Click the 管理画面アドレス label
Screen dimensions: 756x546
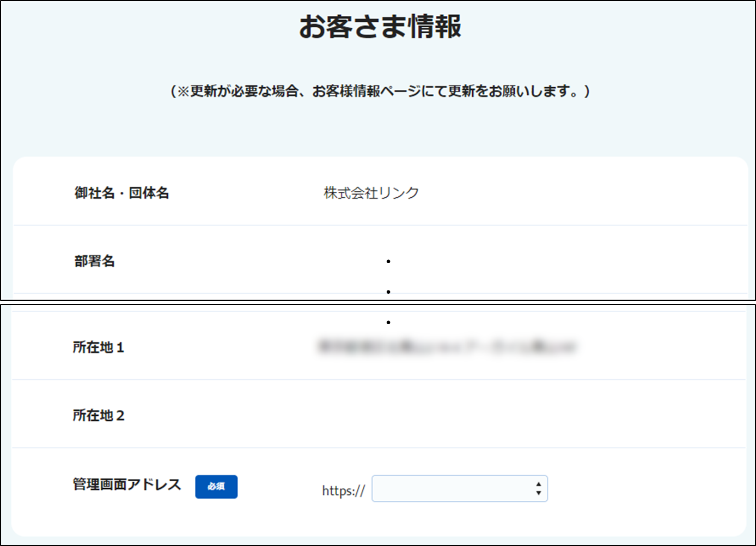[127, 484]
